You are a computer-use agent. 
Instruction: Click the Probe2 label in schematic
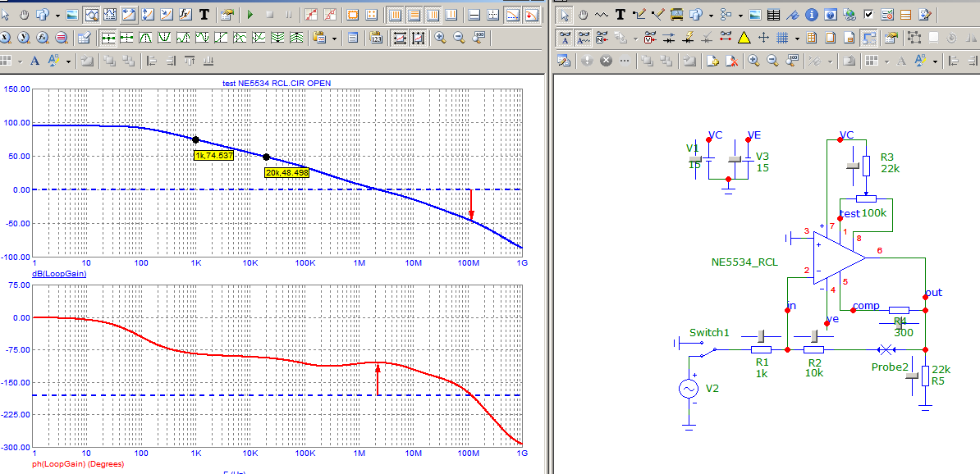[x=890, y=367]
